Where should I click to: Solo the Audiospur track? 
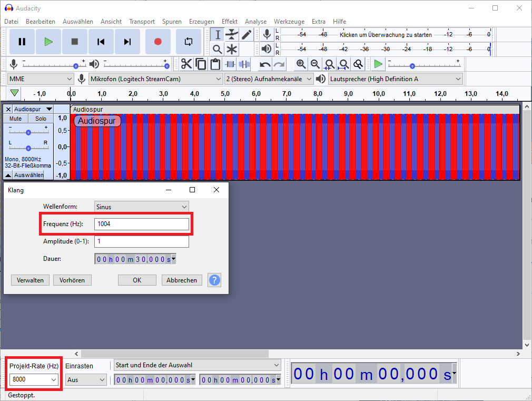(41, 119)
